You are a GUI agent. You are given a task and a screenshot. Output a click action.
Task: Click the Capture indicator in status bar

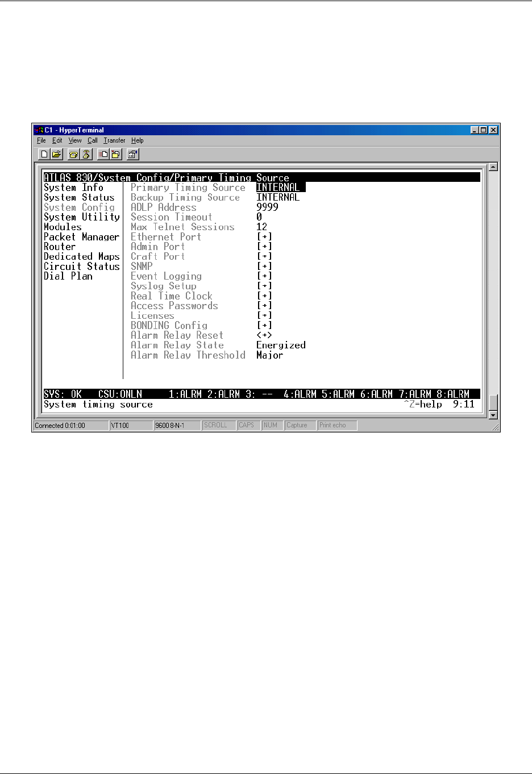[300, 425]
